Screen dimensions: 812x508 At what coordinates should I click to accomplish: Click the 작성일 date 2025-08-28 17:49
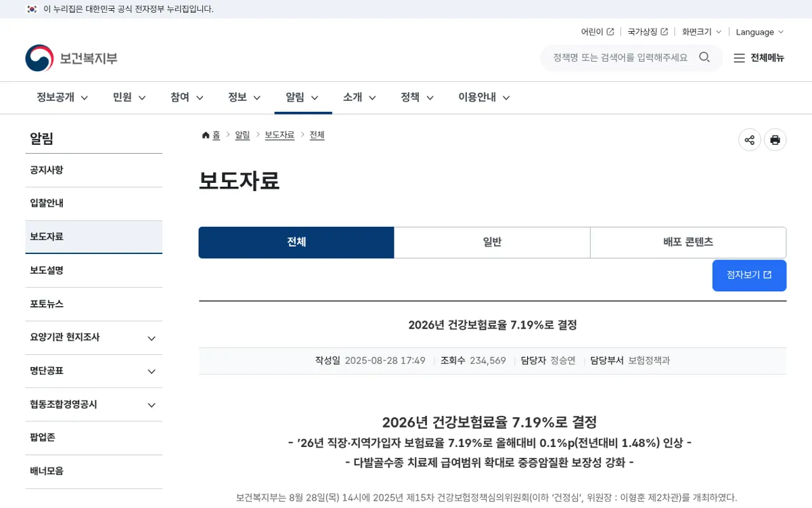385,361
